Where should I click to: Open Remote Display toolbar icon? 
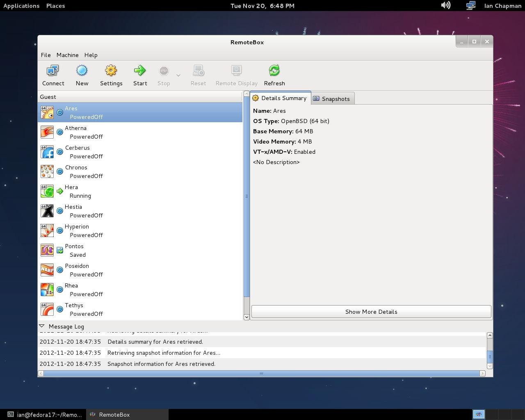coord(236,71)
